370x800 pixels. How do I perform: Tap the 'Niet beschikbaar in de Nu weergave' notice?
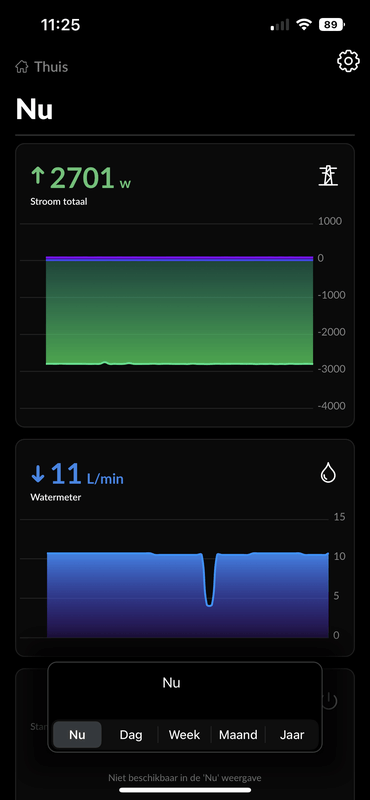point(185,778)
